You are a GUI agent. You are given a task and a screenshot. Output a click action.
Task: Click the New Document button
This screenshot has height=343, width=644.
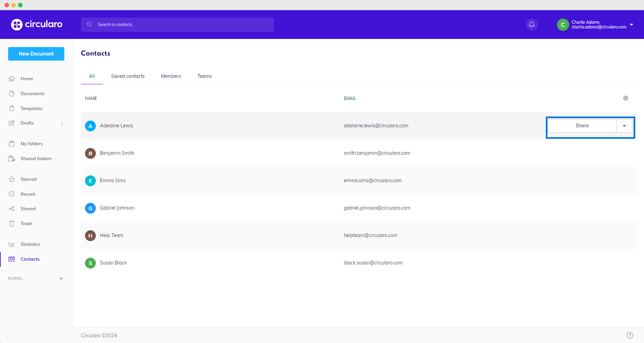point(36,54)
